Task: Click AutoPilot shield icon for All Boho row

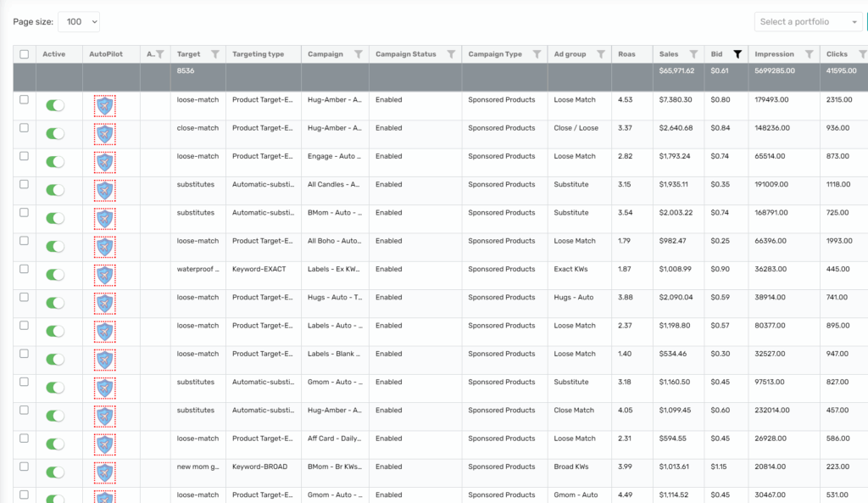Action: (104, 247)
